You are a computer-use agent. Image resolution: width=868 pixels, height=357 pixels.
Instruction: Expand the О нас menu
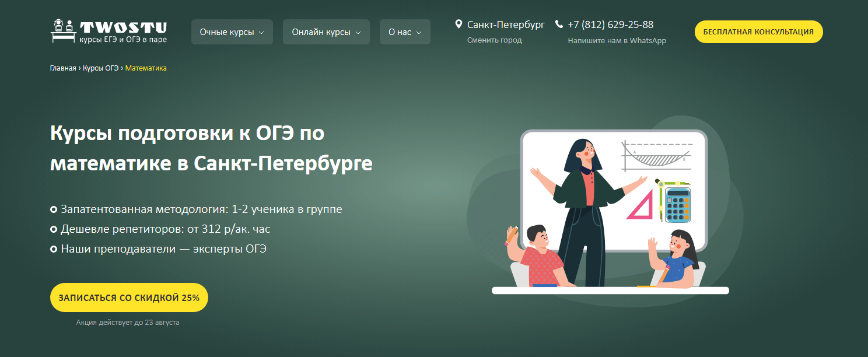405,32
